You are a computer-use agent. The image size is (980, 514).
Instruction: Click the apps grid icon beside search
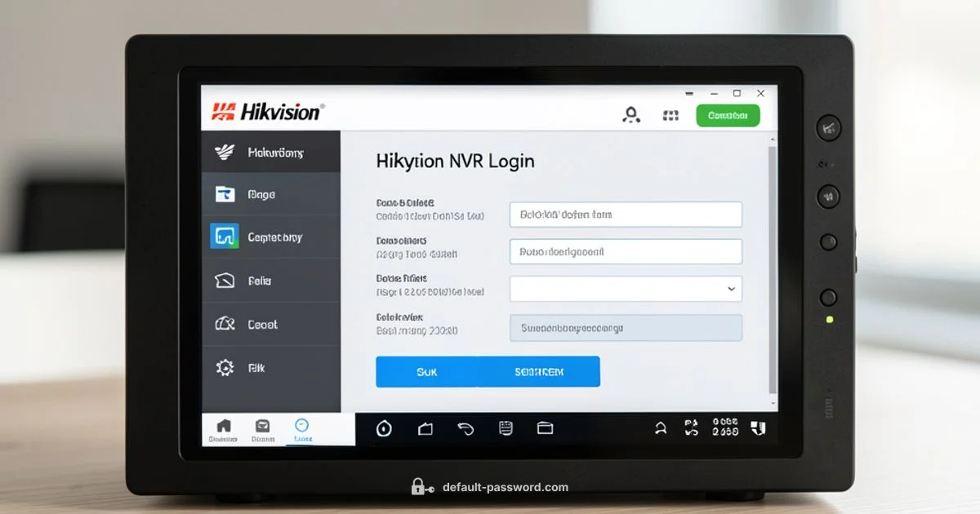[x=670, y=115]
